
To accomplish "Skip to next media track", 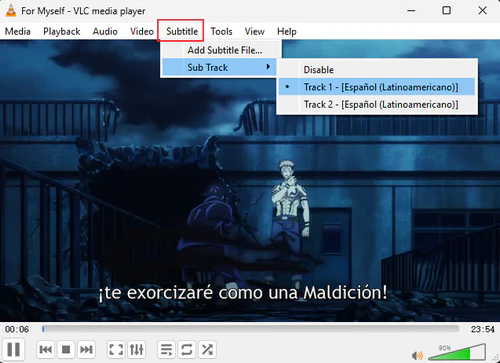I will (x=86, y=350).
